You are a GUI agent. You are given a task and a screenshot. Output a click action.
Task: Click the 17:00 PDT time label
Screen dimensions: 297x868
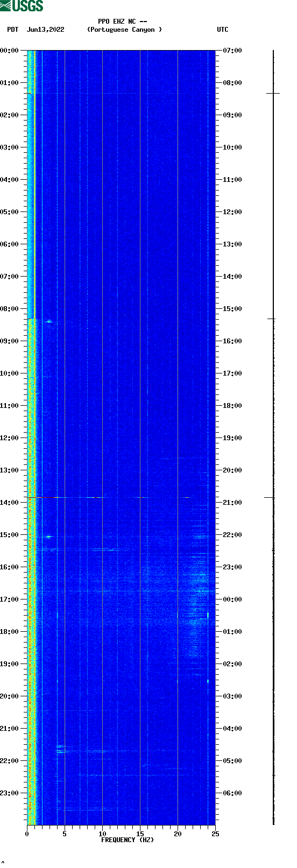(9, 599)
